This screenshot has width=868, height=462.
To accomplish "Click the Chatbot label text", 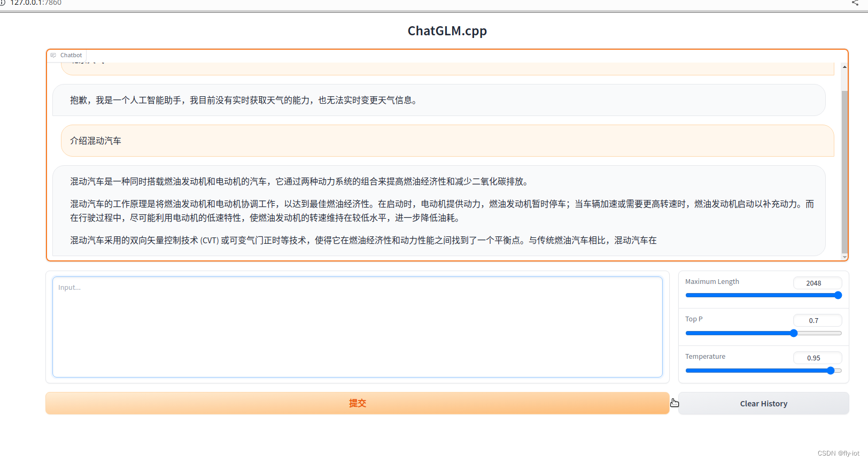I will (x=71, y=55).
